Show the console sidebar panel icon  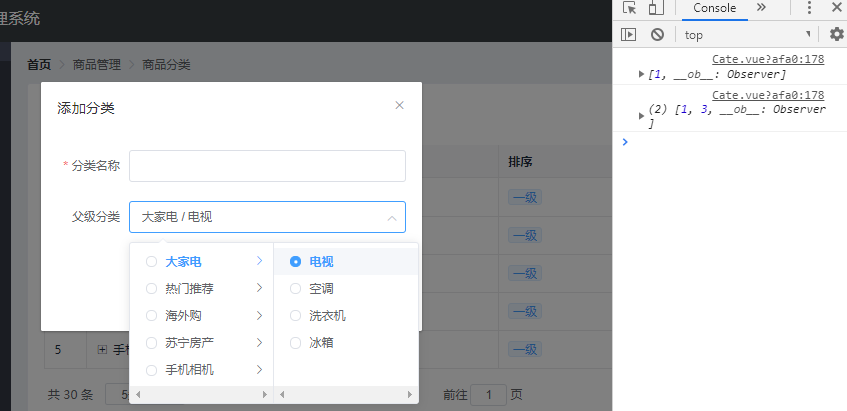[x=628, y=35]
